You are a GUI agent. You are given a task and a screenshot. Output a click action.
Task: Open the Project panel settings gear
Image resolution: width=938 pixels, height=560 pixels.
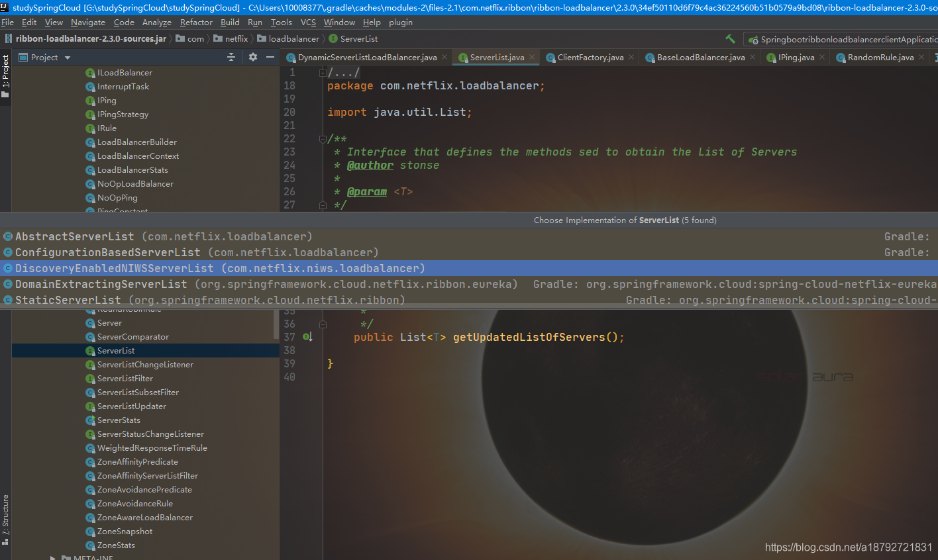click(x=252, y=58)
